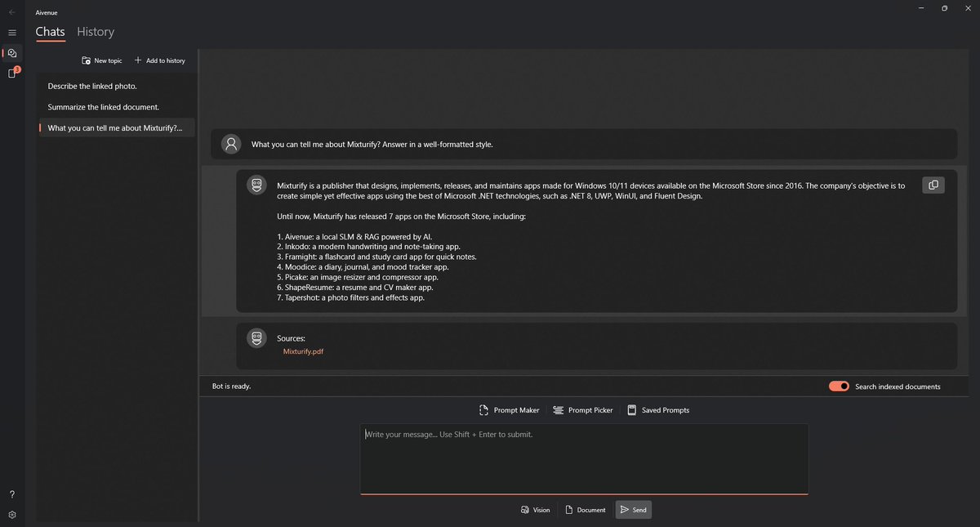The width and height of the screenshot is (980, 527).
Task: Click the user question message text
Action: [372, 145]
